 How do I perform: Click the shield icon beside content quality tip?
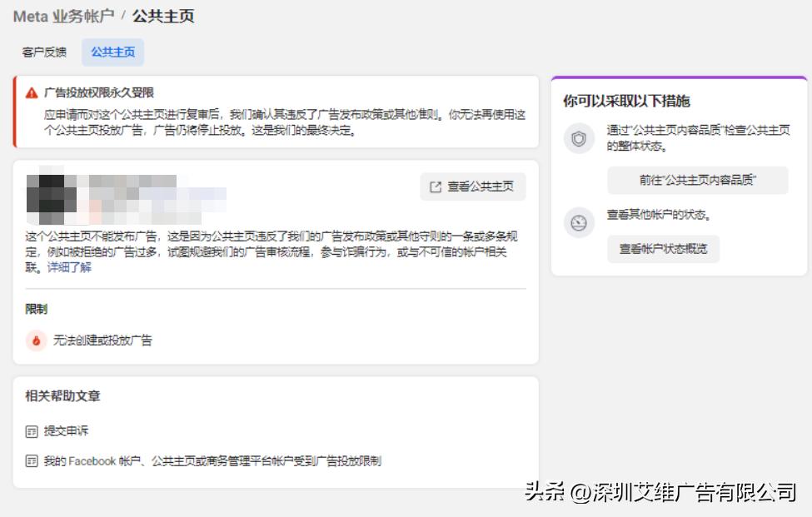579,138
